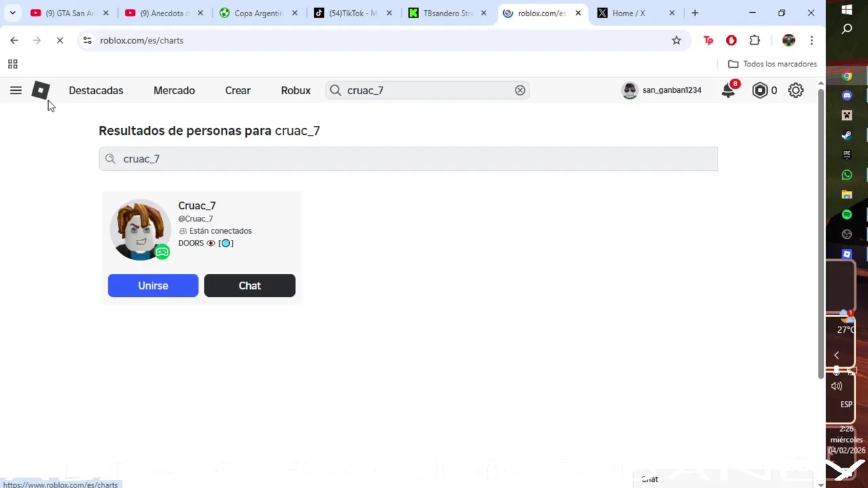This screenshot has height=488, width=868.
Task: Go back to the previous page
Action: 14,41
